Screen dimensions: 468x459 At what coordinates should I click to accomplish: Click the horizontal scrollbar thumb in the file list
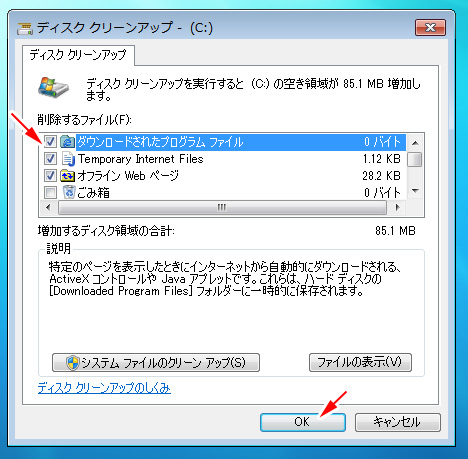[x=222, y=207]
